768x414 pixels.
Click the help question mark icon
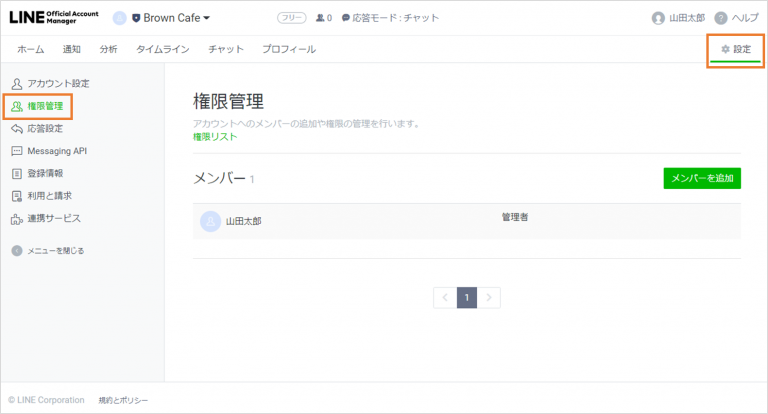coord(720,18)
